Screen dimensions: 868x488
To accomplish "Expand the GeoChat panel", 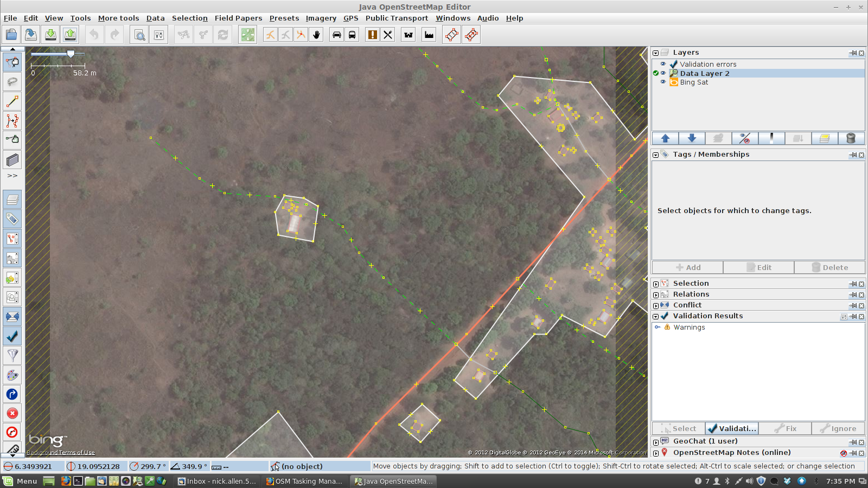I will click(656, 442).
